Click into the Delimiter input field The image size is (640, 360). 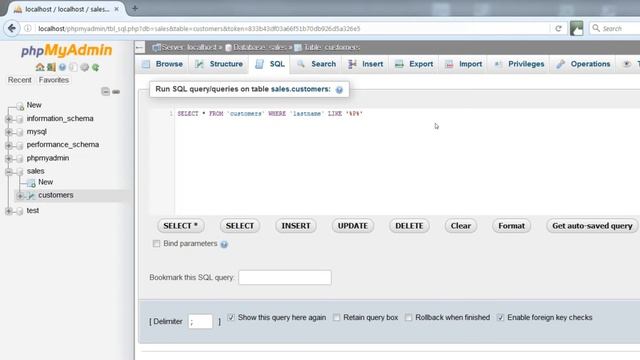click(x=200, y=322)
